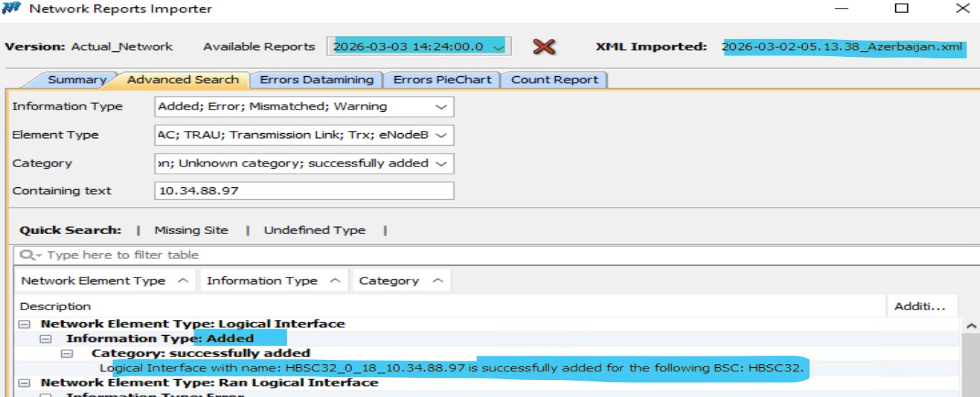Click the Containing text input field

304,191
